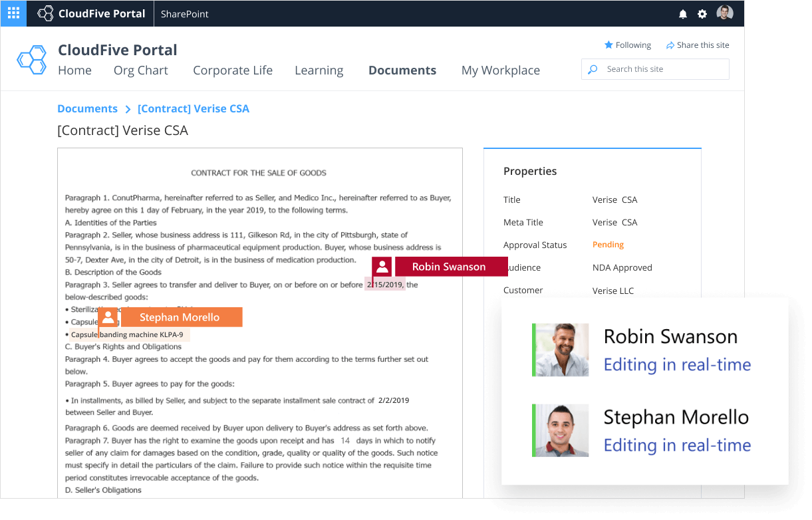Open settings gear in top bar

[702, 14]
